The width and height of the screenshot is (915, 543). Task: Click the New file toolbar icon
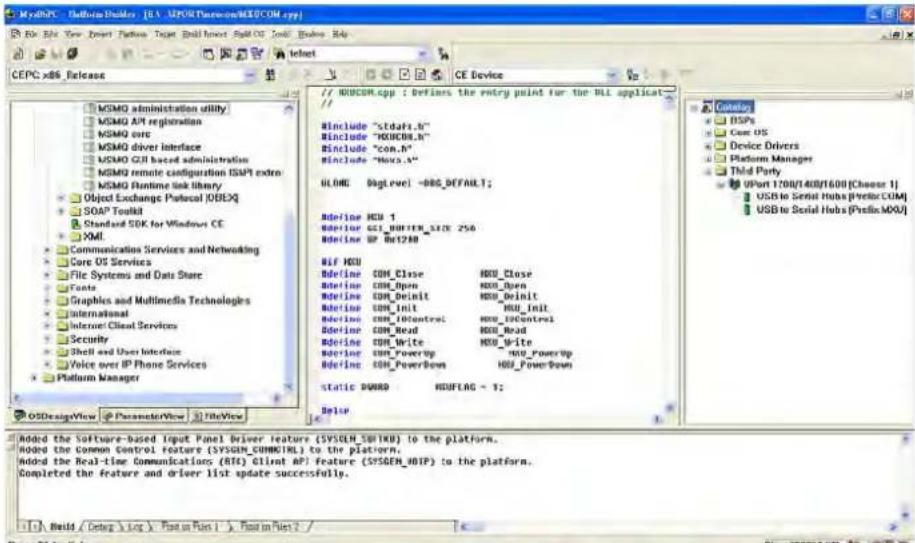coord(19,54)
